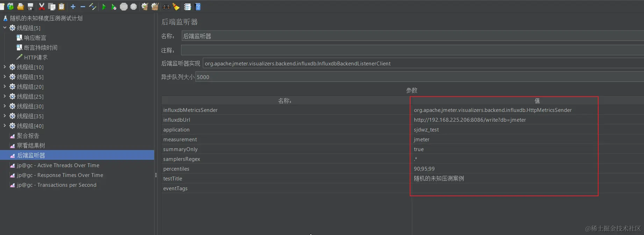Click the influxdbMetricsSender value cell
Viewport: 644px width, 235px height.
click(x=528, y=110)
